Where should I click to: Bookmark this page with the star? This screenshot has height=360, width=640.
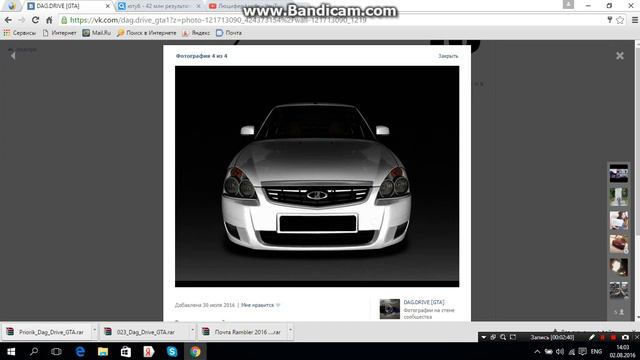[620, 20]
